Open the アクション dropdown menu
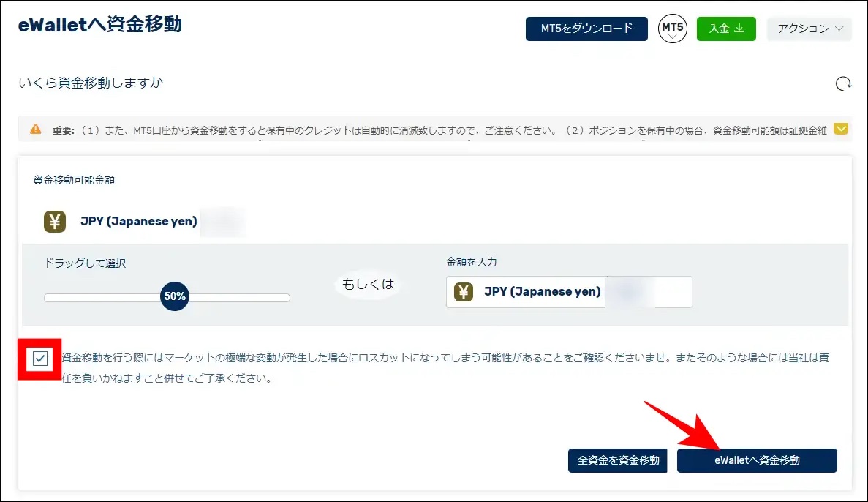Viewport: 868px width, 502px height. (809, 29)
